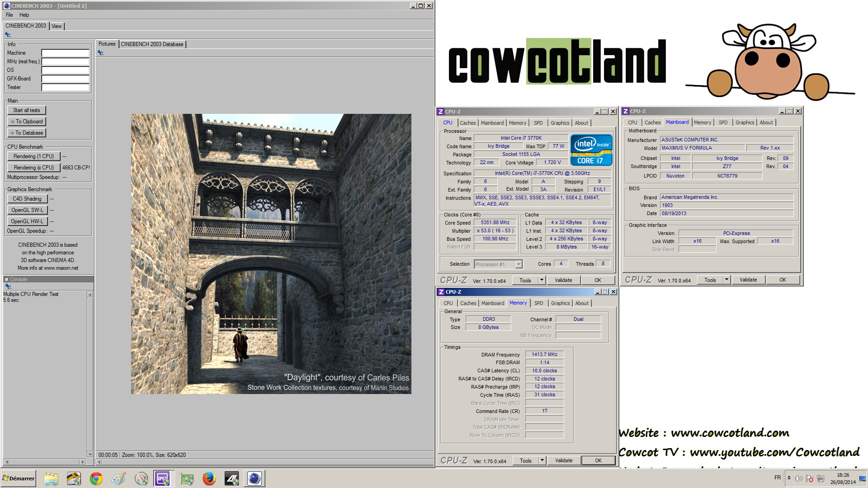Screen dimensions: 868x488
Task: Switch to the View tab in CINEBENCH
Action: click(x=57, y=26)
